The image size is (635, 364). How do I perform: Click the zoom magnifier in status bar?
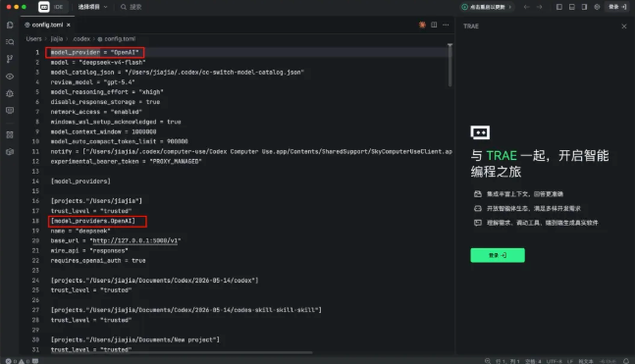488,361
